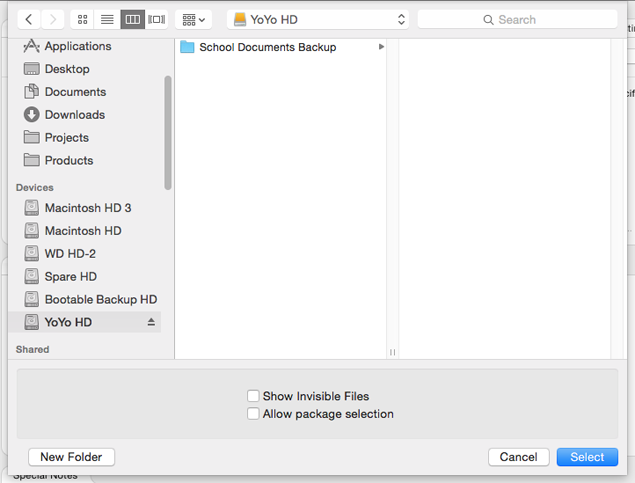
Task: Click the Devices section header
Action: [x=34, y=187]
